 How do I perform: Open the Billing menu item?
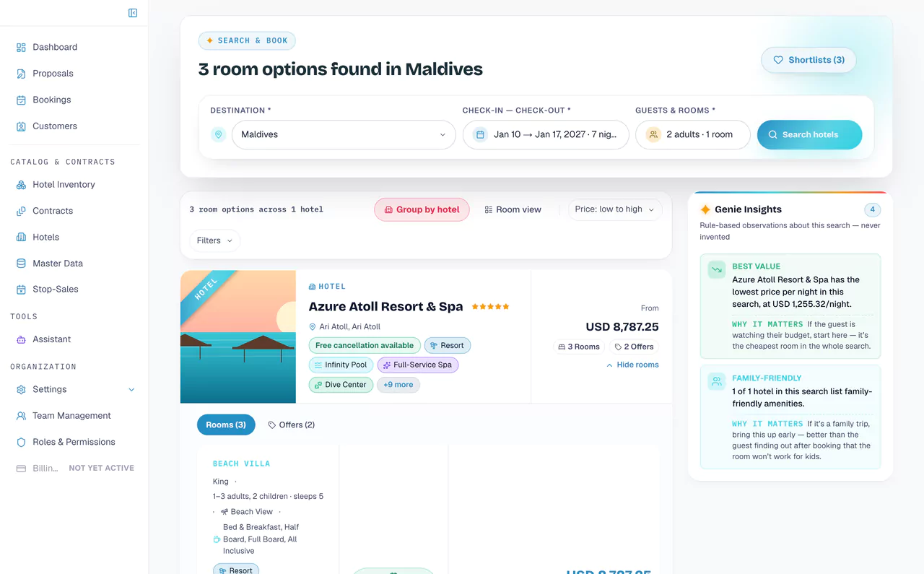click(x=75, y=468)
